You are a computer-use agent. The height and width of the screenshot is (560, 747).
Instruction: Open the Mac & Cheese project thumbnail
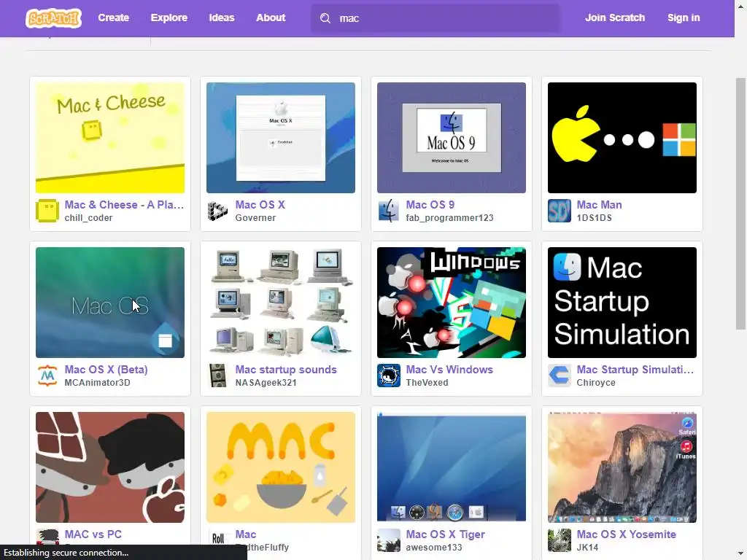[110, 138]
